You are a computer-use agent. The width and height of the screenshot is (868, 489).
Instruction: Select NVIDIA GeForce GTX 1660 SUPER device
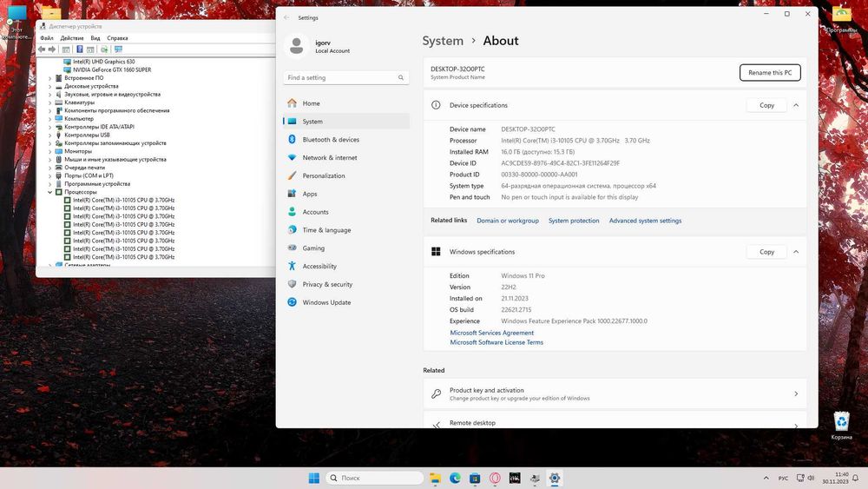pos(112,69)
